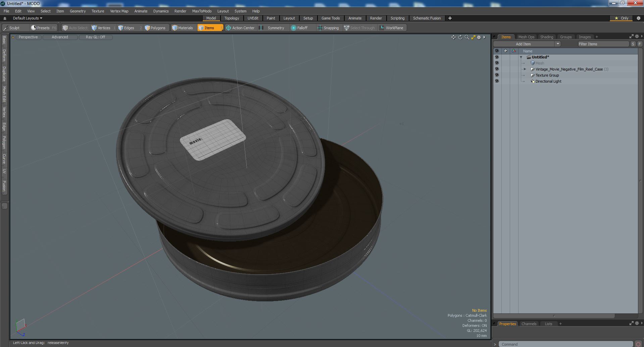Open the Ray GL: Off dropdown
Viewport: 644px width, 347px height.
tap(95, 37)
